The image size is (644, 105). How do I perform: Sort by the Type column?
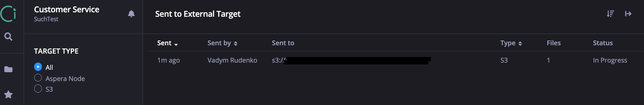(511, 43)
